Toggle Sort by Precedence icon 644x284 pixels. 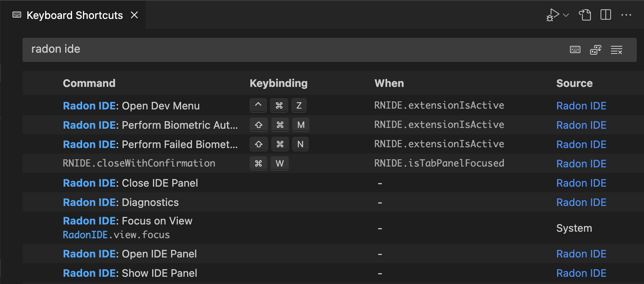(x=596, y=50)
